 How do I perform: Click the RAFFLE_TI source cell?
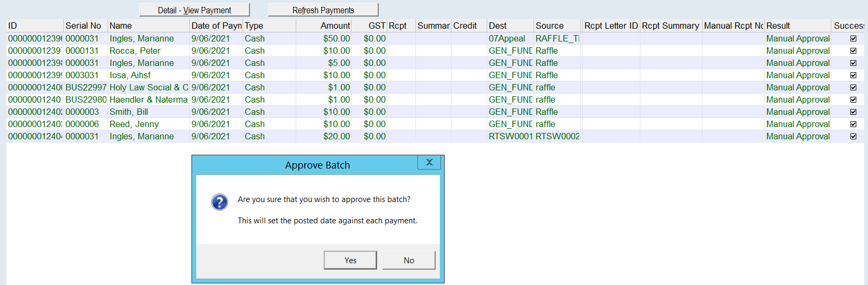pos(557,38)
